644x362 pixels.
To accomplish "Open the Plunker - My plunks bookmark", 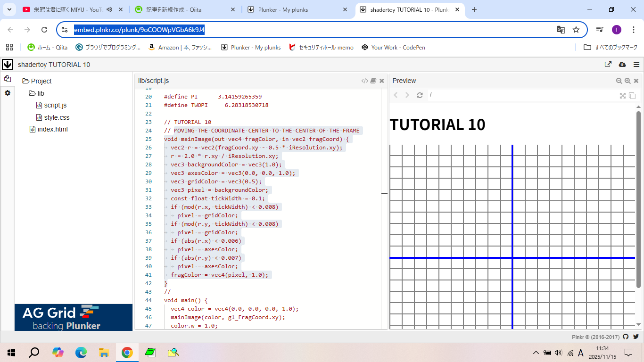I will [251, 47].
